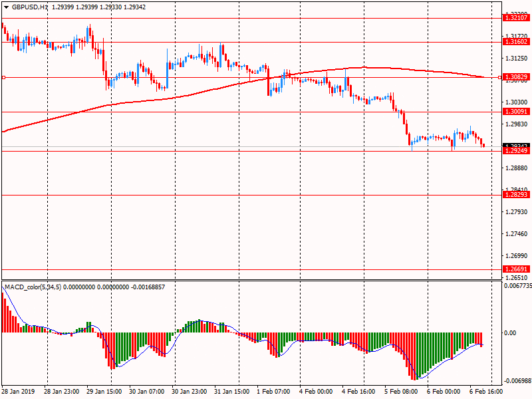This screenshot has width=532, height=399.
Task: Click right square handle of 1.30829 line
Action: pyautogui.click(x=499, y=78)
